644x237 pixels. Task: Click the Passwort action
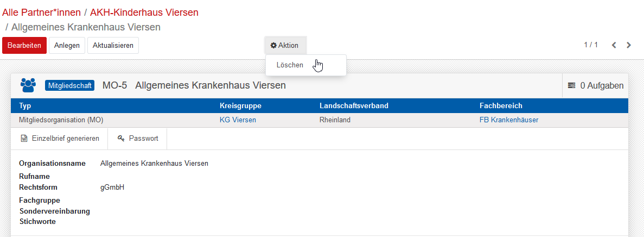pos(143,139)
